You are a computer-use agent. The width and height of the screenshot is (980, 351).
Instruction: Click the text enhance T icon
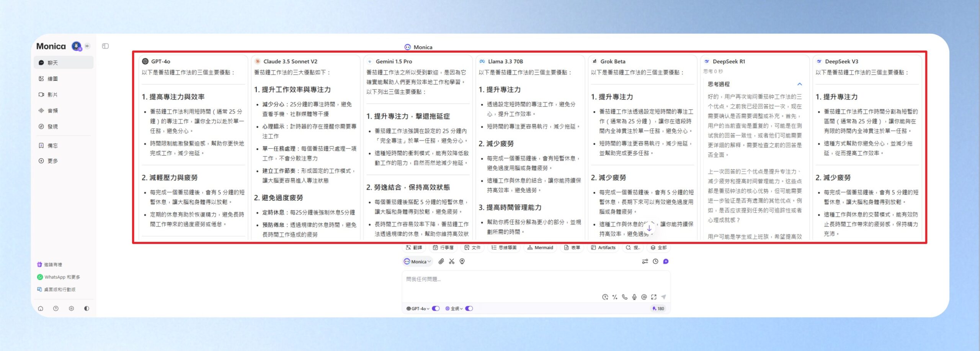click(605, 297)
